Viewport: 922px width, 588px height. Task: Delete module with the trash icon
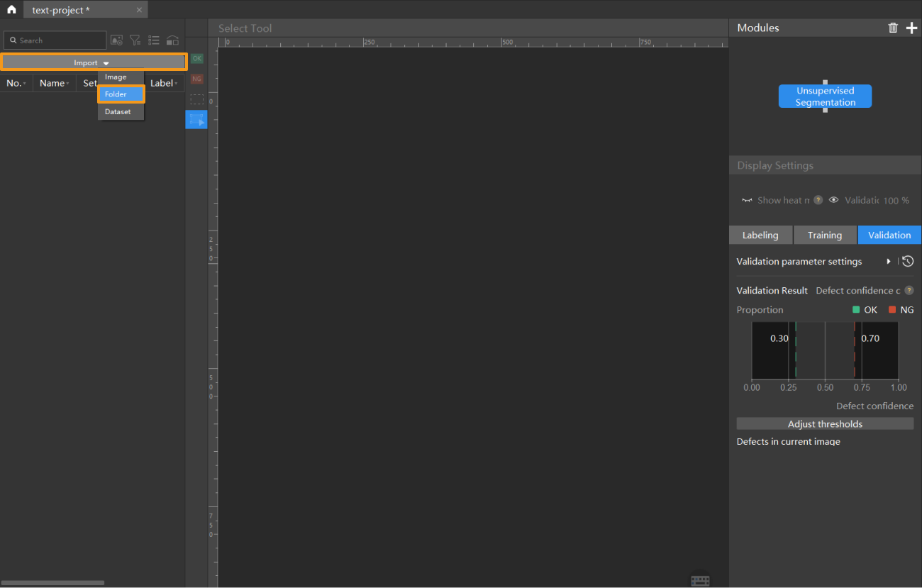pos(893,28)
